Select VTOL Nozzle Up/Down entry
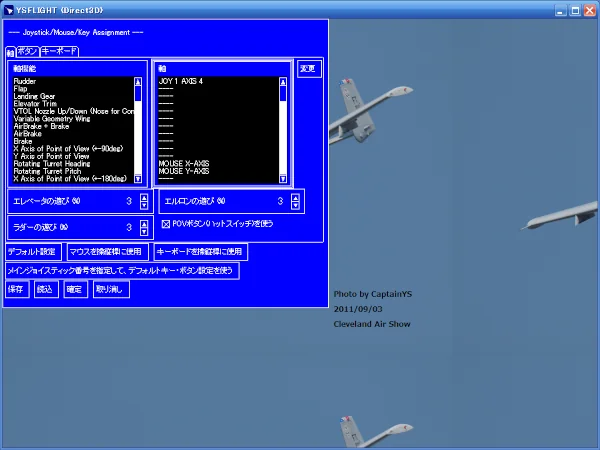The height and width of the screenshot is (450, 600). click(x=73, y=111)
